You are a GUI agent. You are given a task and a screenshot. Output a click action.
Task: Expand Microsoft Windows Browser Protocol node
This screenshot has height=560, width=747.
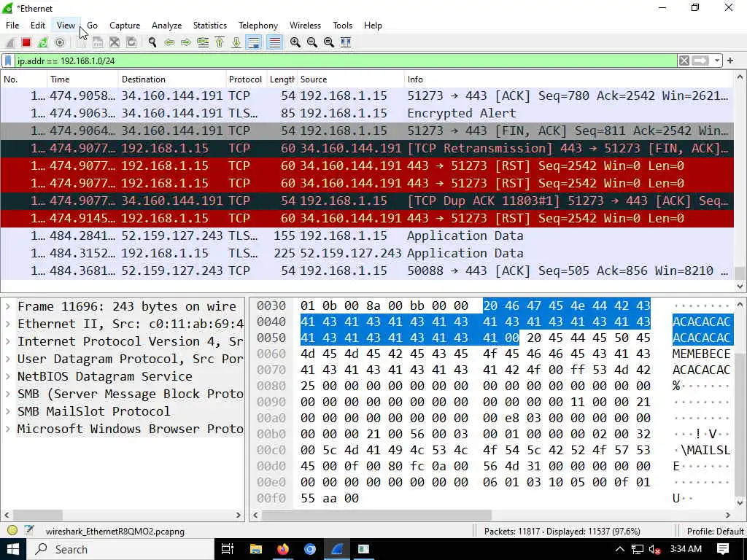coord(8,429)
